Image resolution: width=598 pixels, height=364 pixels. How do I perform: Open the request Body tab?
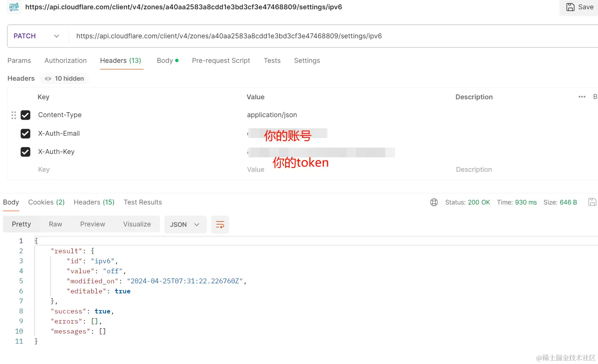[x=167, y=61]
